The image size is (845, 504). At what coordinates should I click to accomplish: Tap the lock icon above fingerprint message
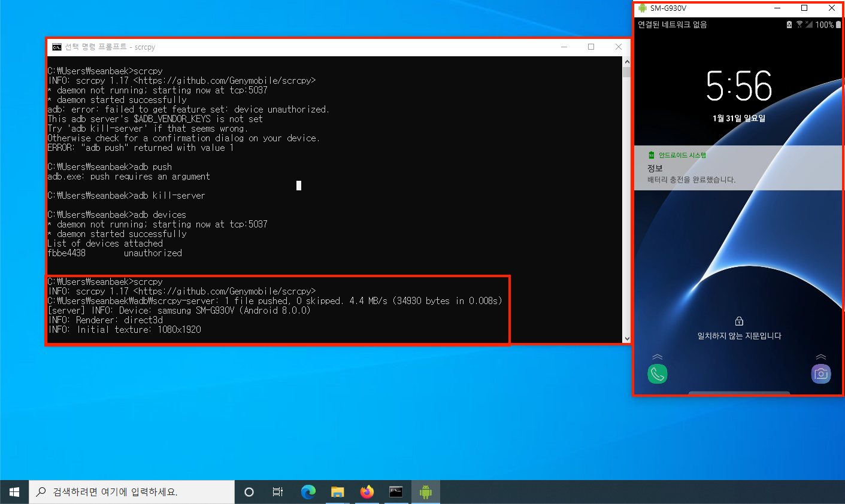739,321
